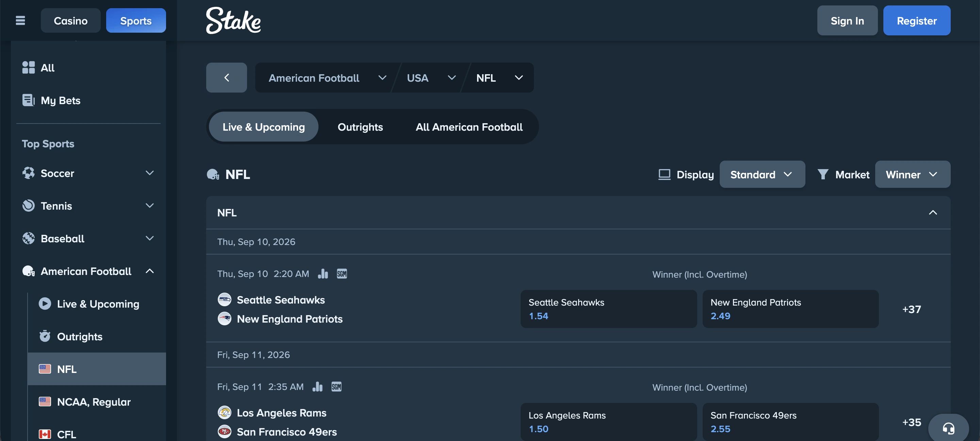Select the Live & Upcoming tab
This screenshot has height=441, width=980.
(x=264, y=127)
